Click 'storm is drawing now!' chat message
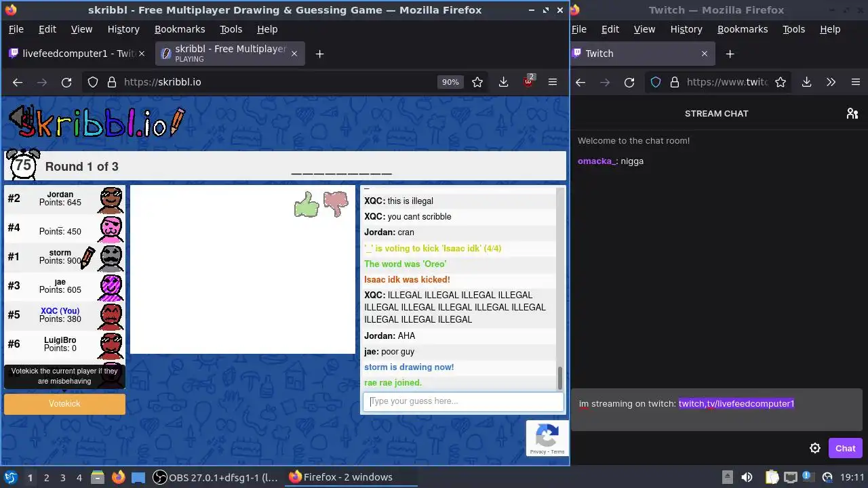This screenshot has width=868, height=488. 409,367
